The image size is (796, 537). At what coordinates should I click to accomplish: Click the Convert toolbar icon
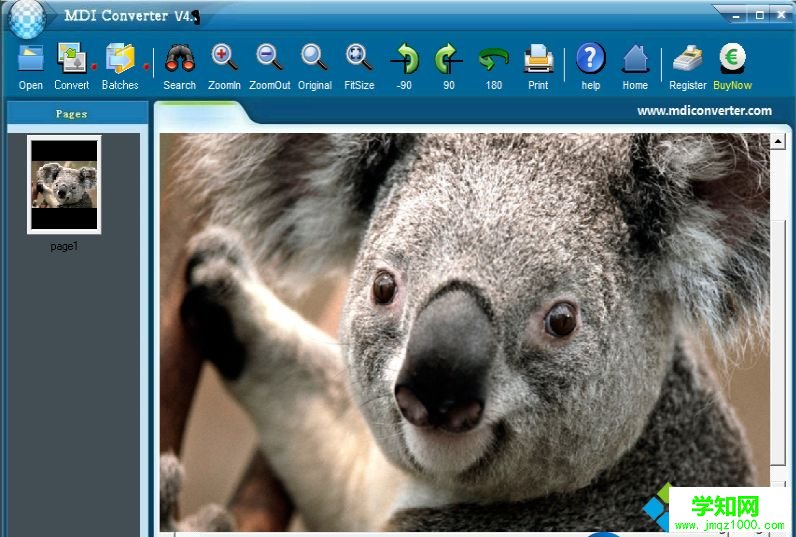pos(72,58)
